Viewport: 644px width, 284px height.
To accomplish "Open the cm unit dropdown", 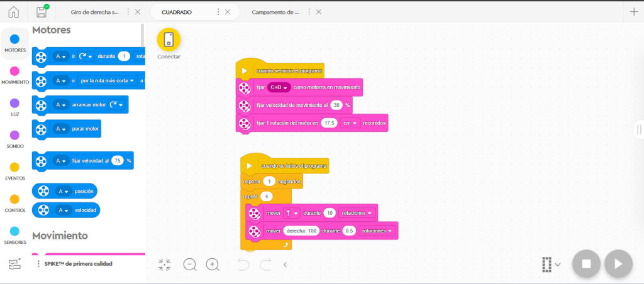I will 350,123.
